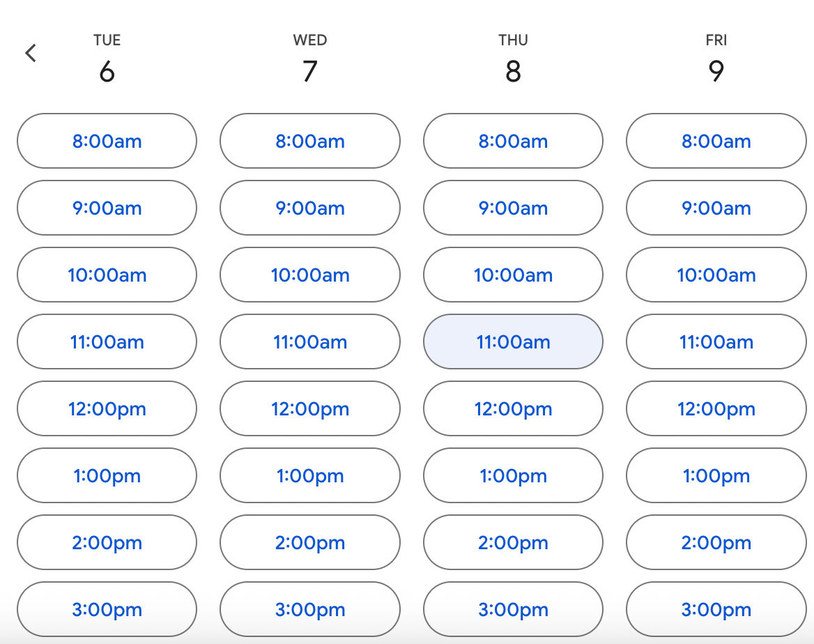Click Thursday 12:00pm slot
814x644 pixels.
(513, 408)
